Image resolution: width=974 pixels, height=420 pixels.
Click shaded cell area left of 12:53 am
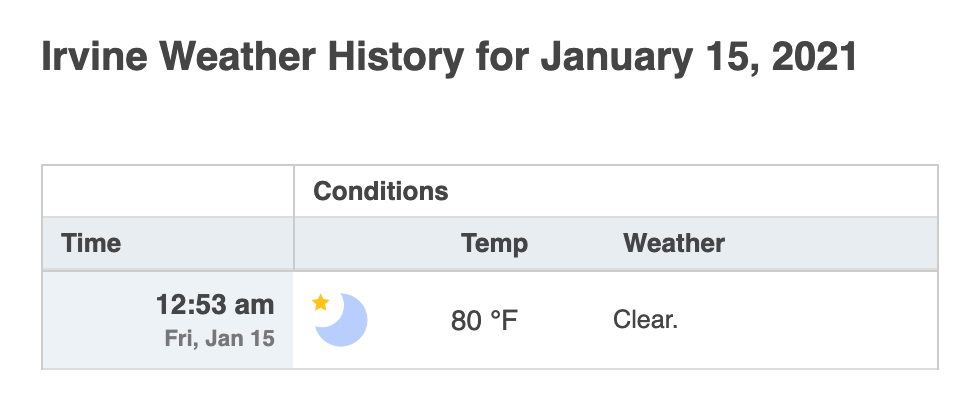(98, 321)
